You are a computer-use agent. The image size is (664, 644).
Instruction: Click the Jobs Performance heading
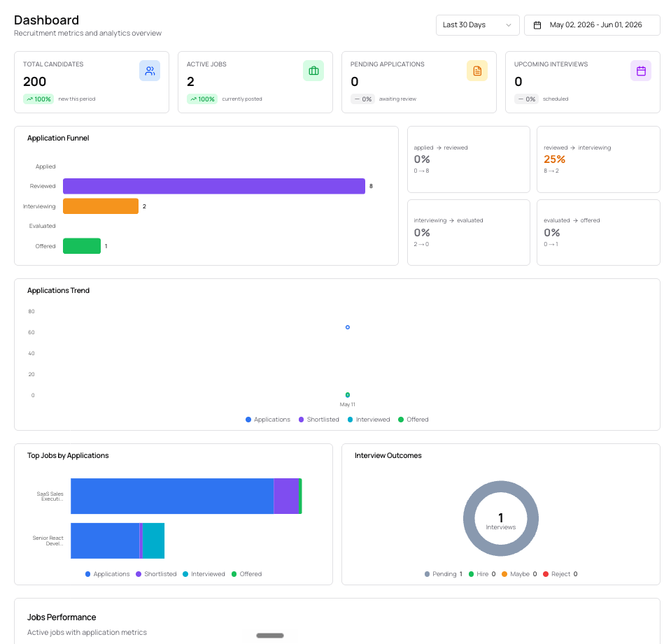62,617
